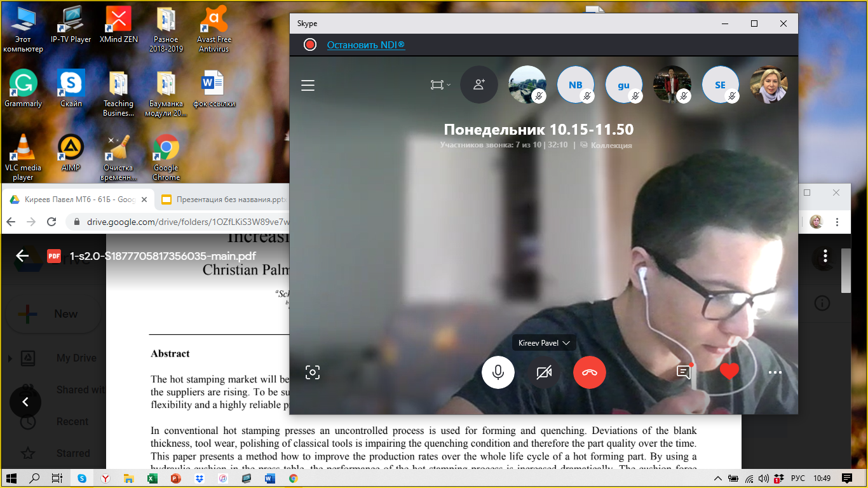
Task: Click the add participant icon
Action: [479, 85]
